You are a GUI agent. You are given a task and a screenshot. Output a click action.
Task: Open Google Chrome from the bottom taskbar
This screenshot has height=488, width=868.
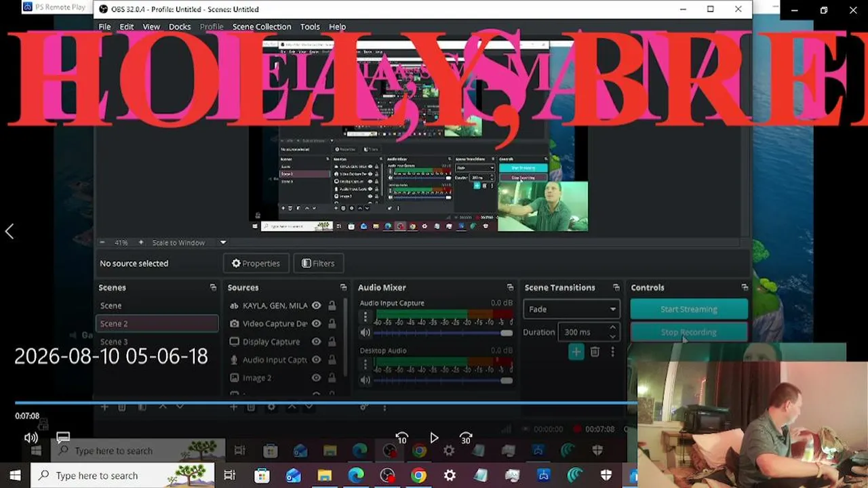(418, 476)
